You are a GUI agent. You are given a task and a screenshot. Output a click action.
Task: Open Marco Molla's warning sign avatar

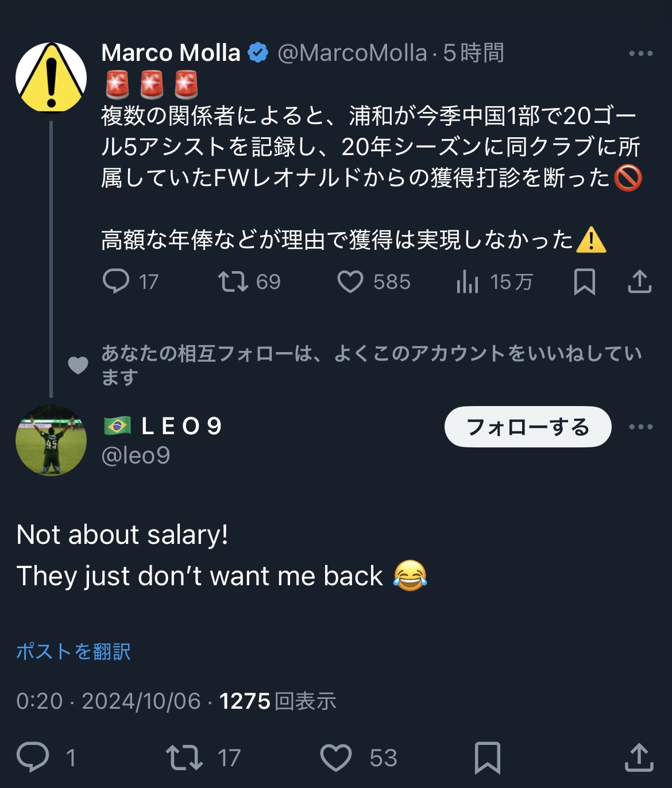point(51,78)
